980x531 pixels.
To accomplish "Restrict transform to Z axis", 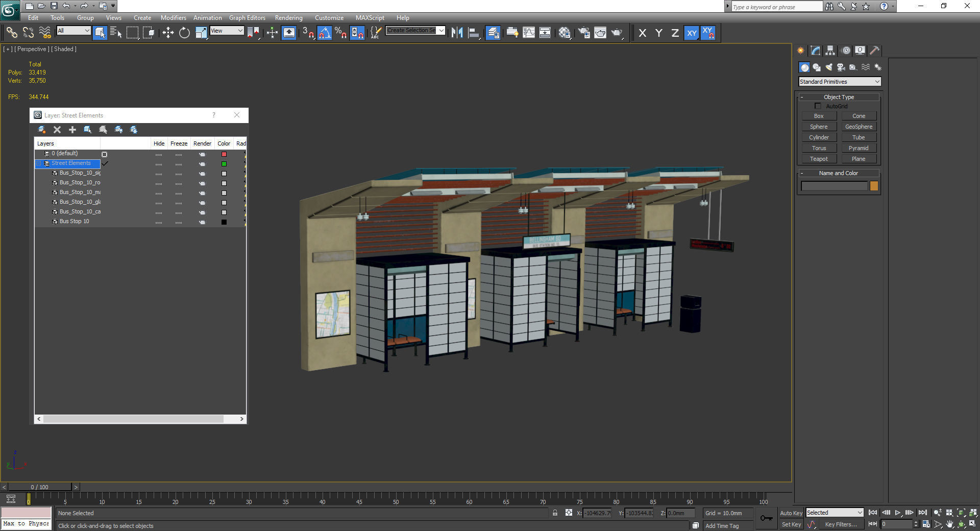I will tap(675, 33).
